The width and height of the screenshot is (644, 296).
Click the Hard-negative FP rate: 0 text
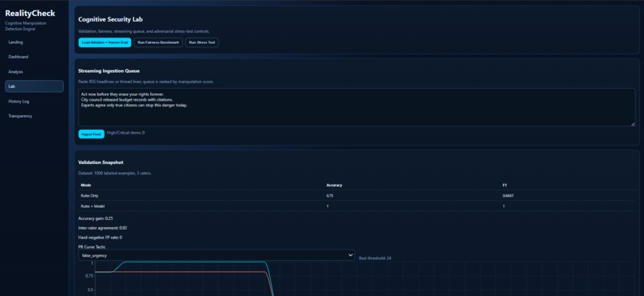pyautogui.click(x=100, y=238)
